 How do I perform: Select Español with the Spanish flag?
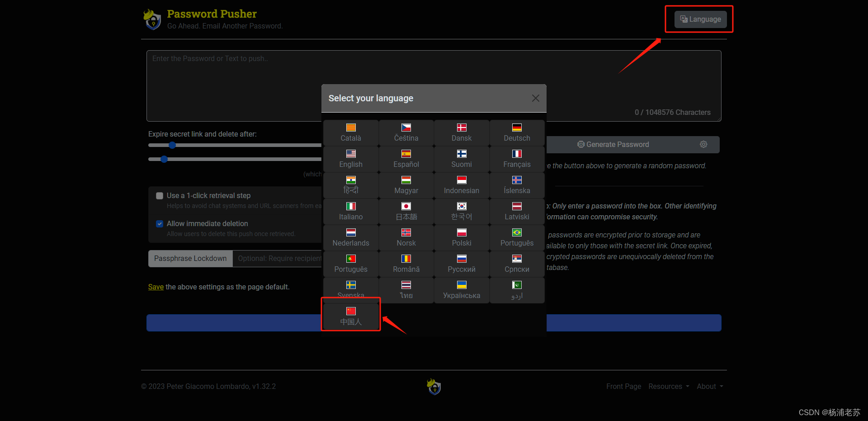(406, 159)
